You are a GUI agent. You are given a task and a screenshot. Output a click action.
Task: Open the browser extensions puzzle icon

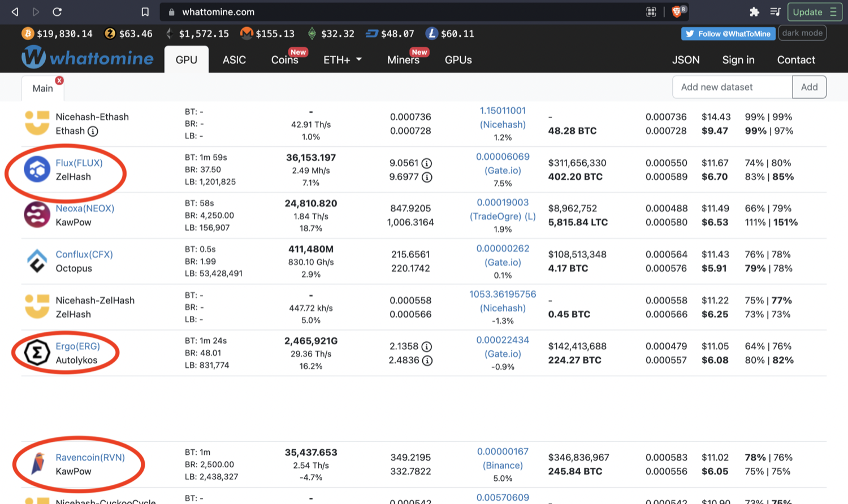[x=754, y=12]
